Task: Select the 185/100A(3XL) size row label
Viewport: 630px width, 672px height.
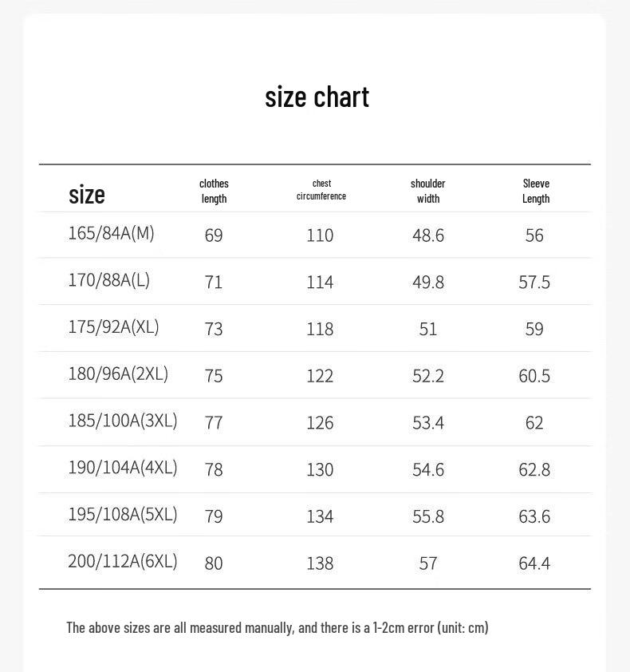Action: (123, 421)
